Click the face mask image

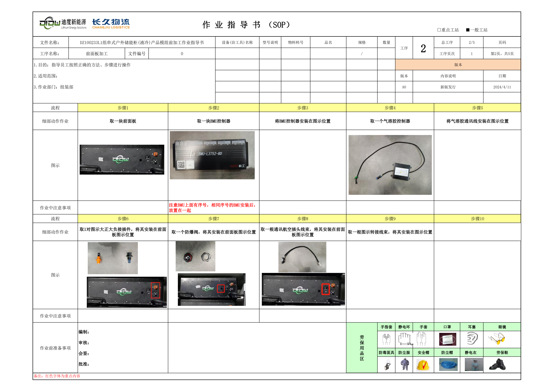[x=447, y=339]
